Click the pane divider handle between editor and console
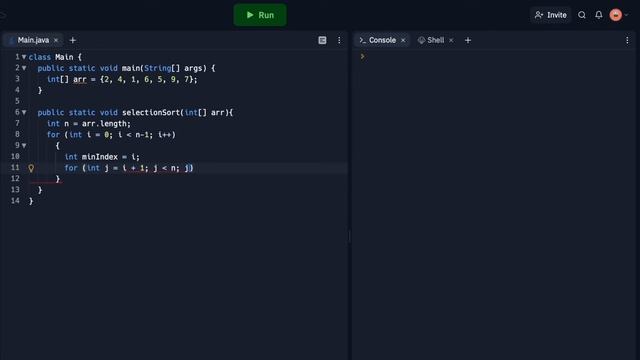640x360 pixels. click(x=349, y=236)
